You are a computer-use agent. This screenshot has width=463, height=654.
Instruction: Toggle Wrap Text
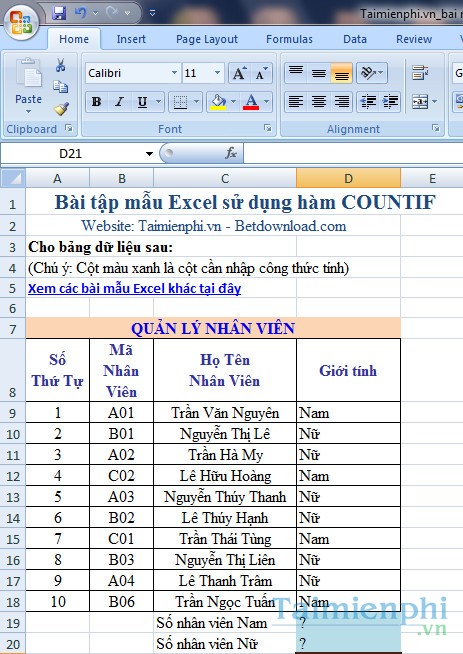pyautogui.click(x=420, y=73)
